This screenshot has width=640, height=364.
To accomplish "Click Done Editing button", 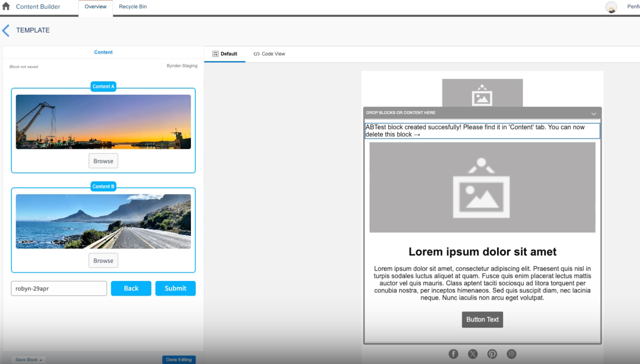I will click(x=179, y=360).
